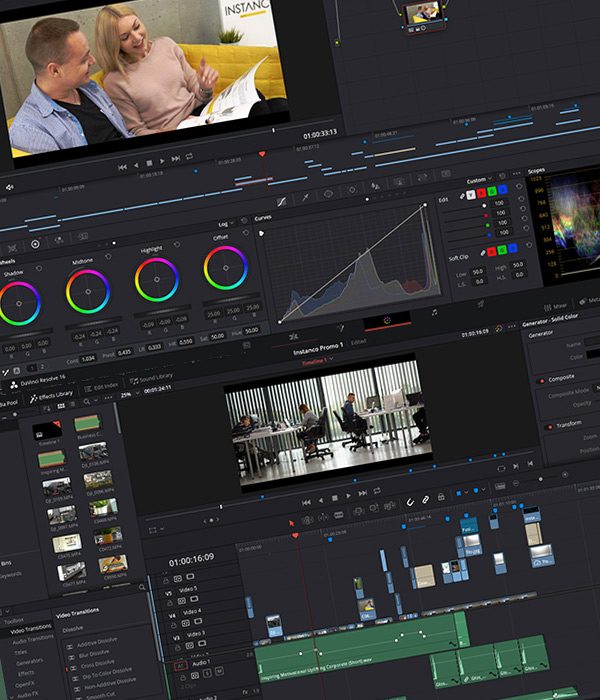This screenshot has height=700, width=600.
Task: Open the flag color dropdown arrow
Action: (467, 492)
